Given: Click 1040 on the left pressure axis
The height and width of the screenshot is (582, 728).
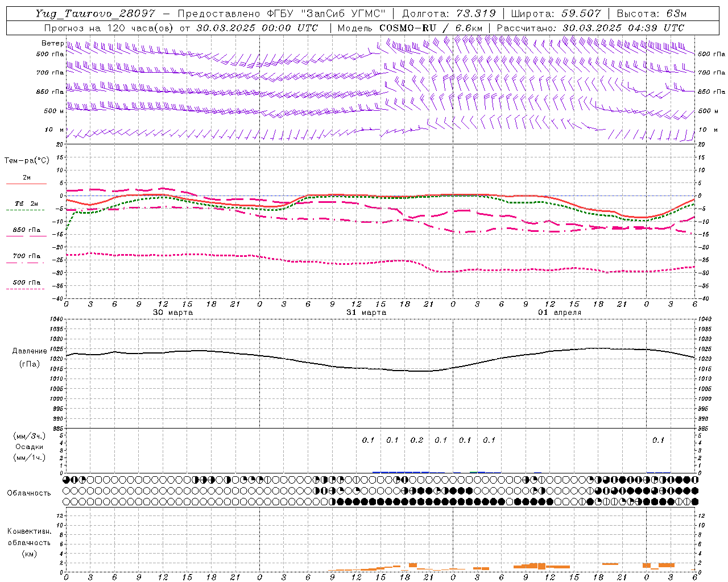Looking at the screenshot, I should [55, 319].
